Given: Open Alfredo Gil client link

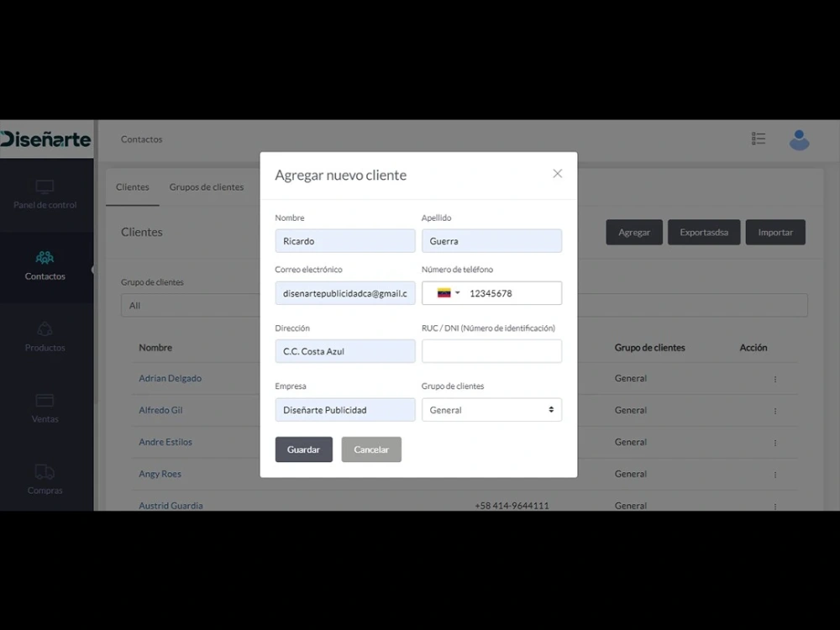Looking at the screenshot, I should (x=160, y=411).
